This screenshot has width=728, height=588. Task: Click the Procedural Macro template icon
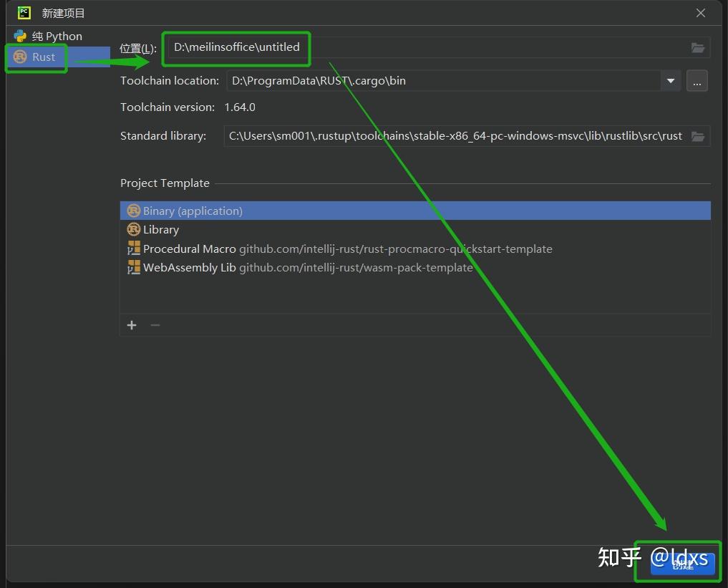point(133,249)
